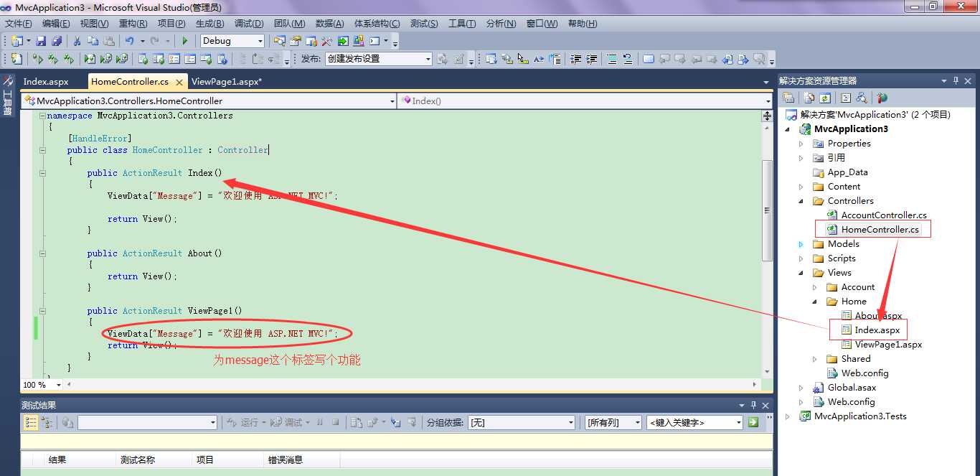Viewport: 980px width, 476px height.
Task: Click the New Project icon
Action: (x=17, y=41)
